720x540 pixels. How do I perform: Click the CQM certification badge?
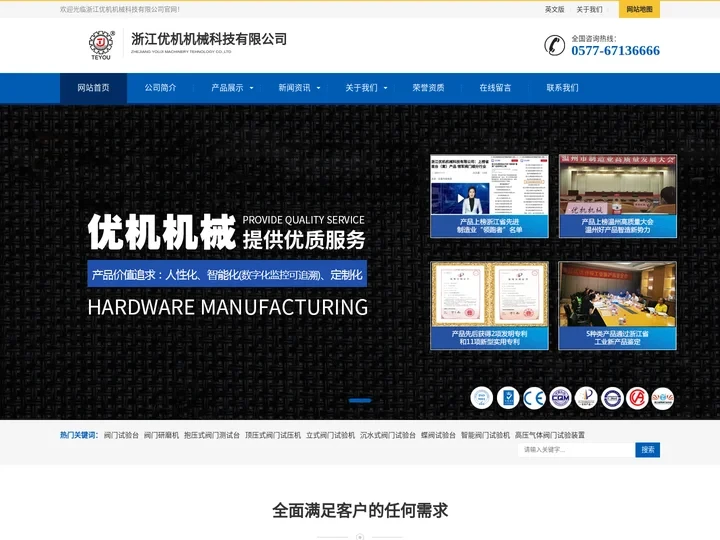[x=560, y=398]
